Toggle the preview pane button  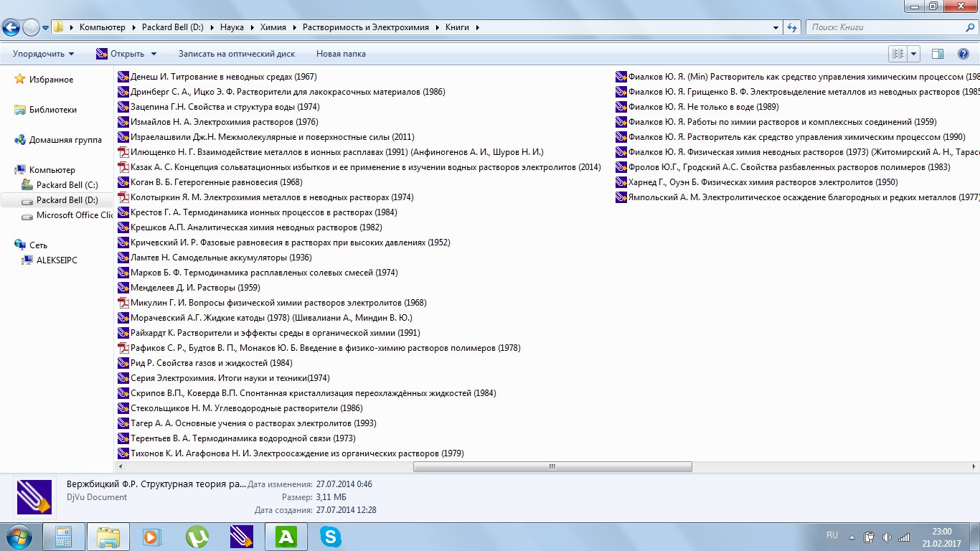point(937,54)
